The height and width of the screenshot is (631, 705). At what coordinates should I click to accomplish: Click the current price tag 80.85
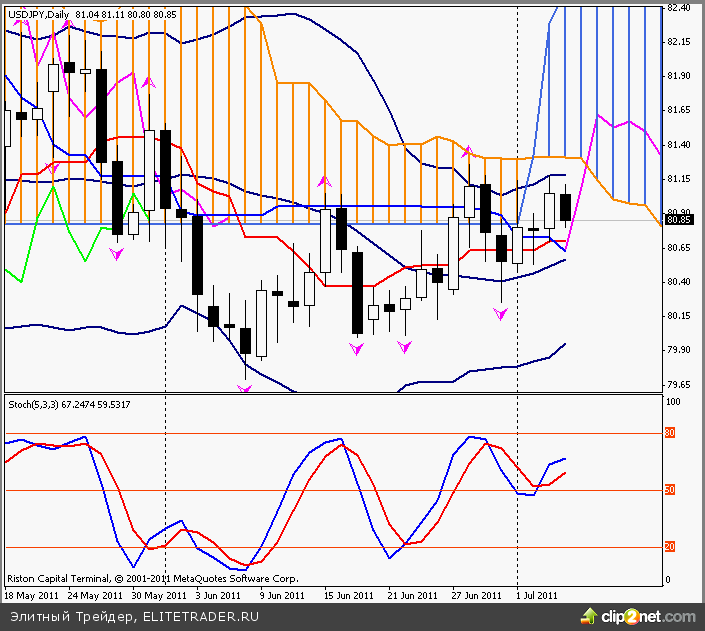679,220
